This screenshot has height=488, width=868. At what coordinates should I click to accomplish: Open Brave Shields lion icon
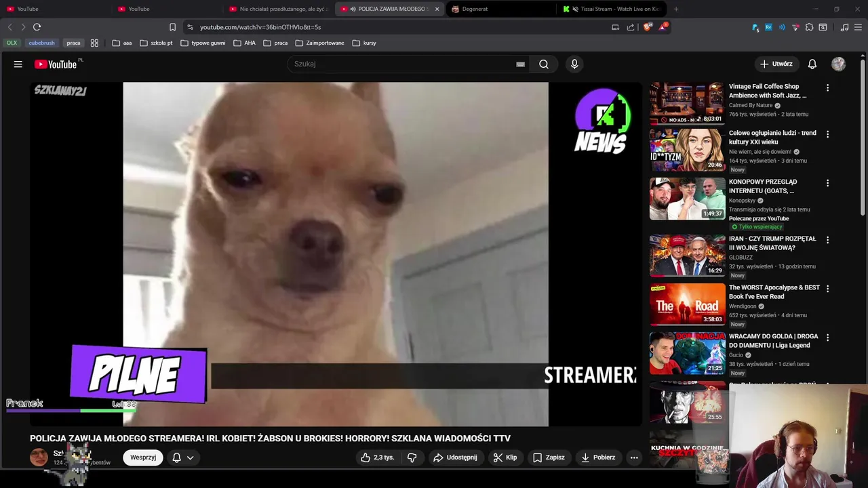point(647,27)
